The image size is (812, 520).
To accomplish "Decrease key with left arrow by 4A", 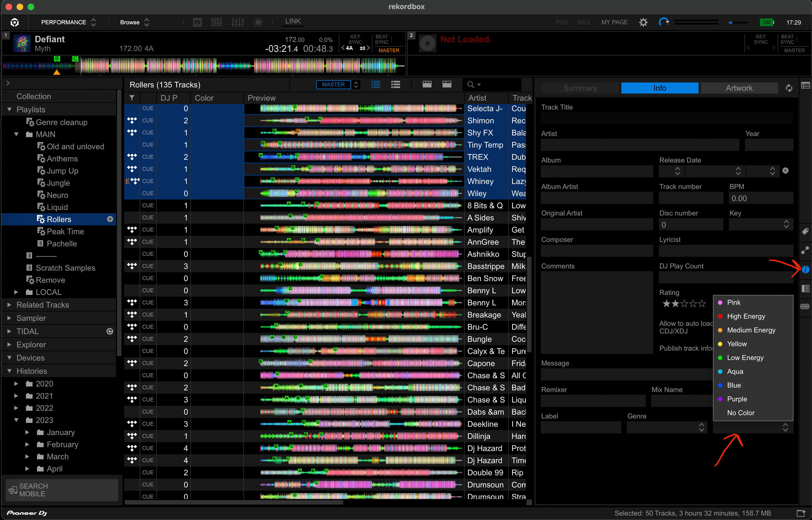I will [343, 48].
